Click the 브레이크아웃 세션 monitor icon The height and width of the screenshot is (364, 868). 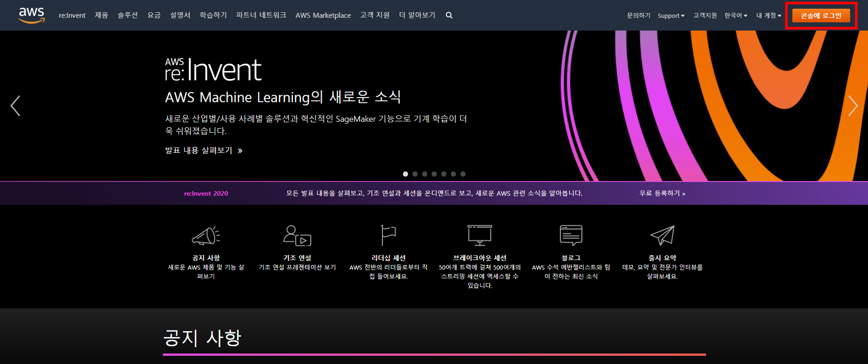coord(480,236)
